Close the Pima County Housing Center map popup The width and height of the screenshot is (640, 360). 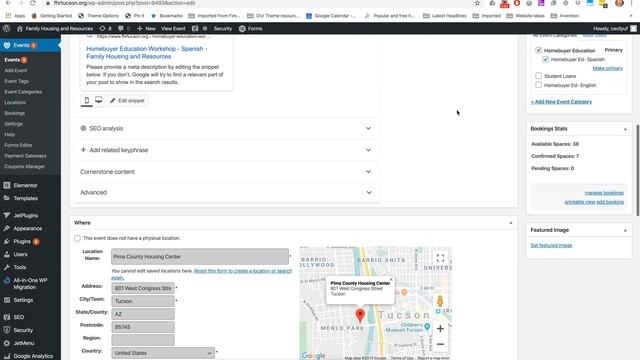(391, 280)
